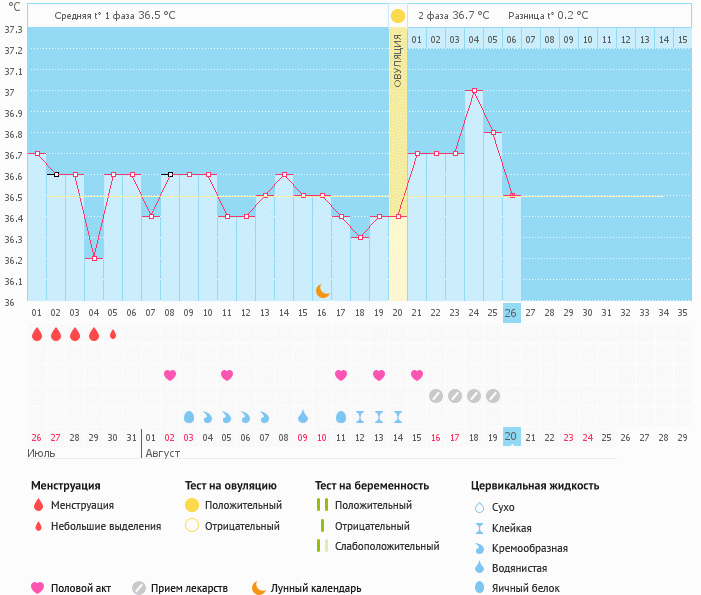This screenshot has height=595, width=701.
Task: Click the medication pill icon on day 22
Action: pyautogui.click(x=436, y=396)
